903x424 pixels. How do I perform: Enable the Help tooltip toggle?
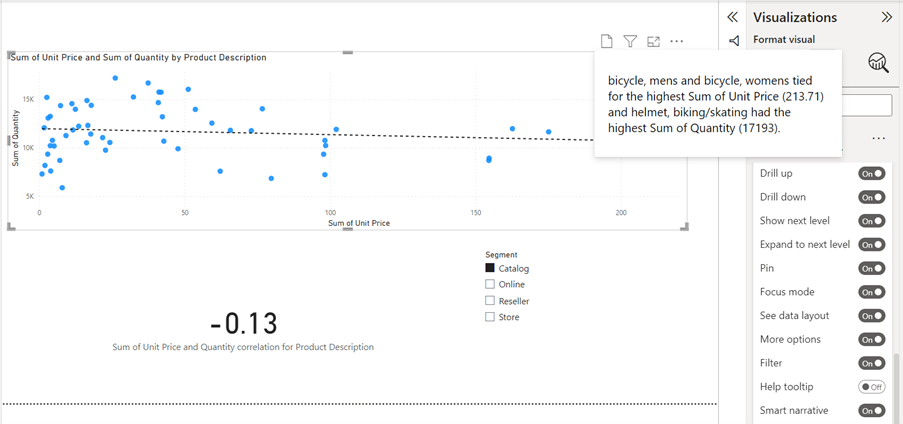871,387
